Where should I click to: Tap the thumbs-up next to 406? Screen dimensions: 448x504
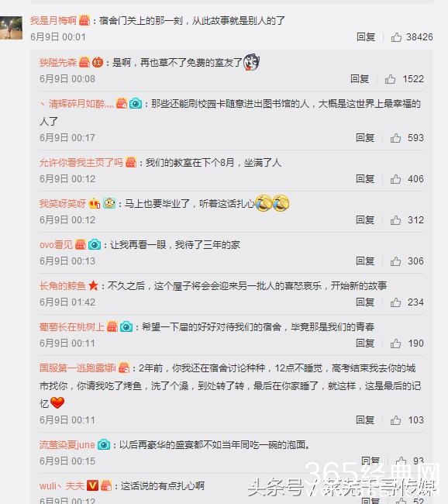click(395, 179)
